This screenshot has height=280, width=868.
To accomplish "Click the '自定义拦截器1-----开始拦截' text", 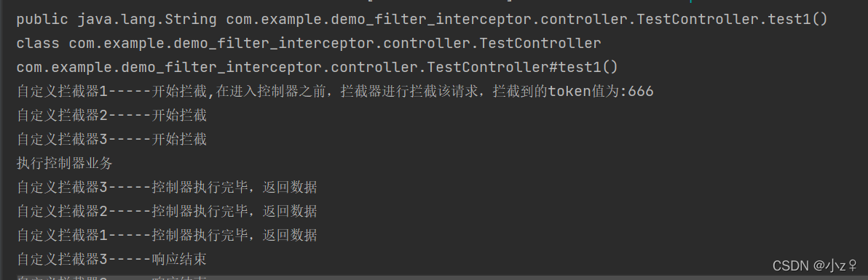I will coord(112,92).
